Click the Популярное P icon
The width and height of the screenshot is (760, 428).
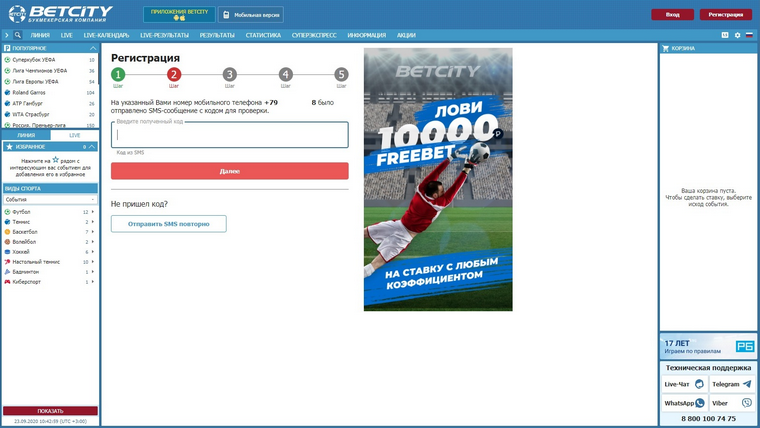coord(7,48)
